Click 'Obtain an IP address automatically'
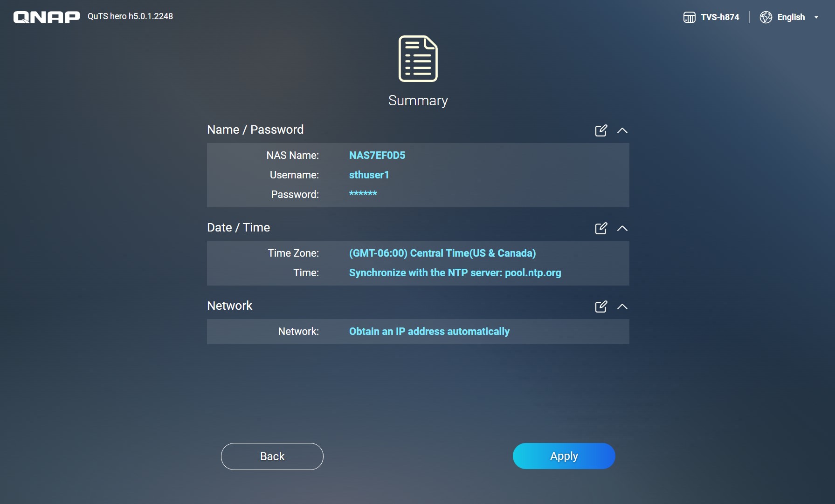The height and width of the screenshot is (504, 835). click(x=429, y=332)
